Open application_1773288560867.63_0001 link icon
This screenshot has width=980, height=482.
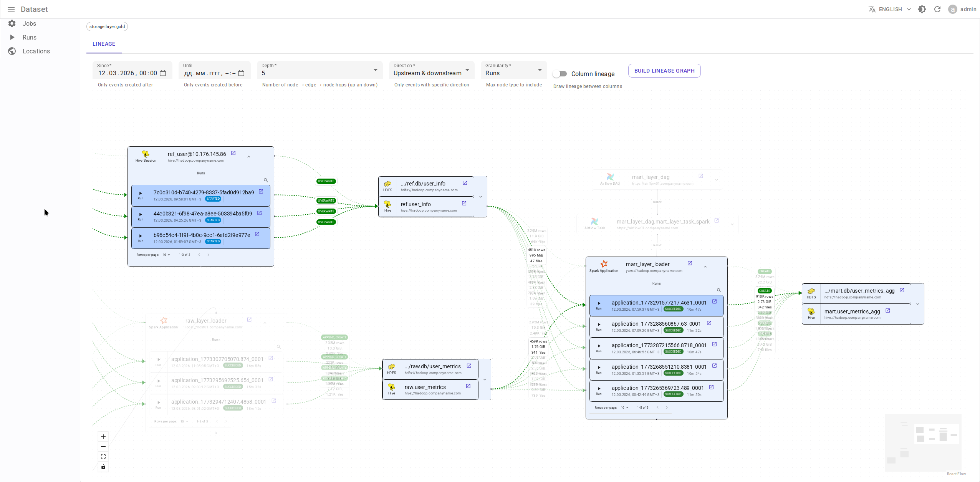(709, 323)
